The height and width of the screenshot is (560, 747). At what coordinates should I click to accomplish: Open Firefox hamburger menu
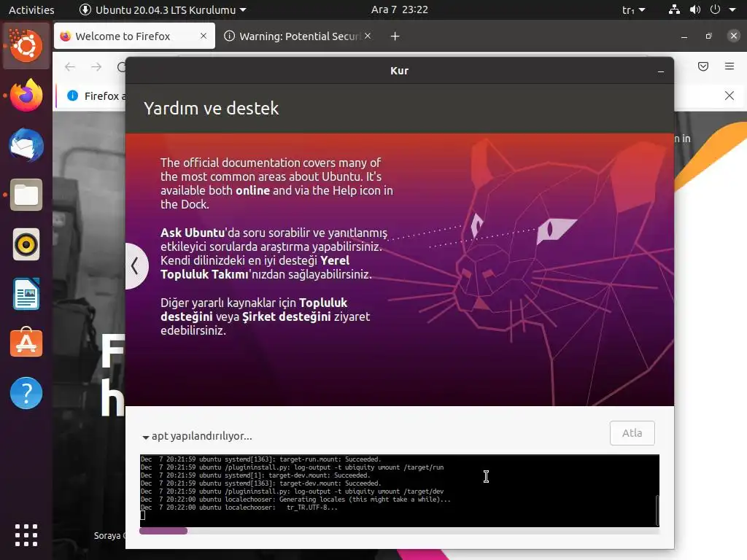729,66
